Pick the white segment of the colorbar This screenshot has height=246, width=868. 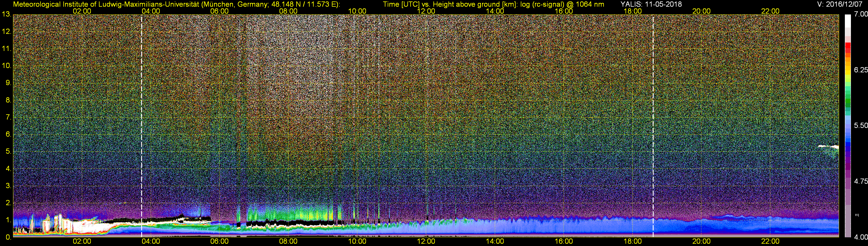coord(848,21)
